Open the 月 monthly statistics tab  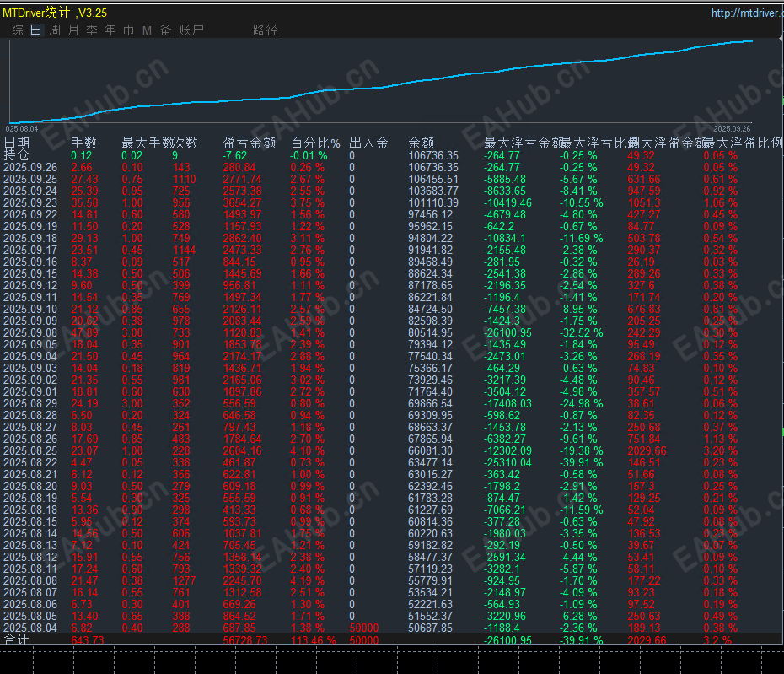pos(73,30)
